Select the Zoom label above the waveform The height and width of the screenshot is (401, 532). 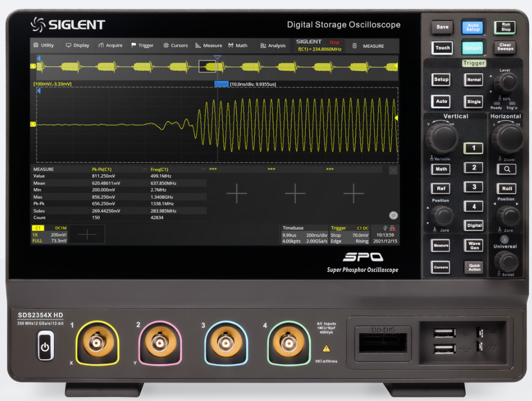(221, 84)
